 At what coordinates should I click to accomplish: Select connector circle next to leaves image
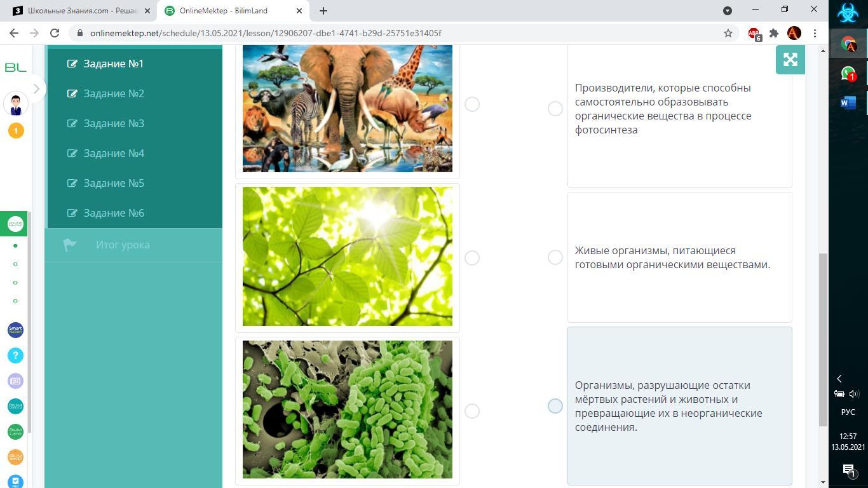tap(471, 257)
